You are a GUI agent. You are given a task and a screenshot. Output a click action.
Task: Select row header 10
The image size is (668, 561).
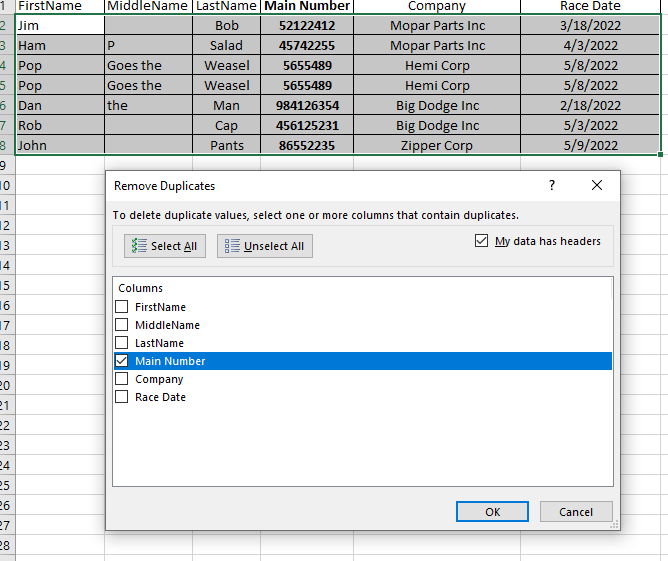click(x=5, y=185)
